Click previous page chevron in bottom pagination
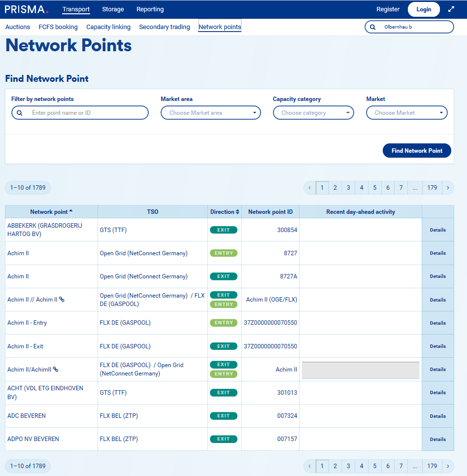 pos(309,466)
